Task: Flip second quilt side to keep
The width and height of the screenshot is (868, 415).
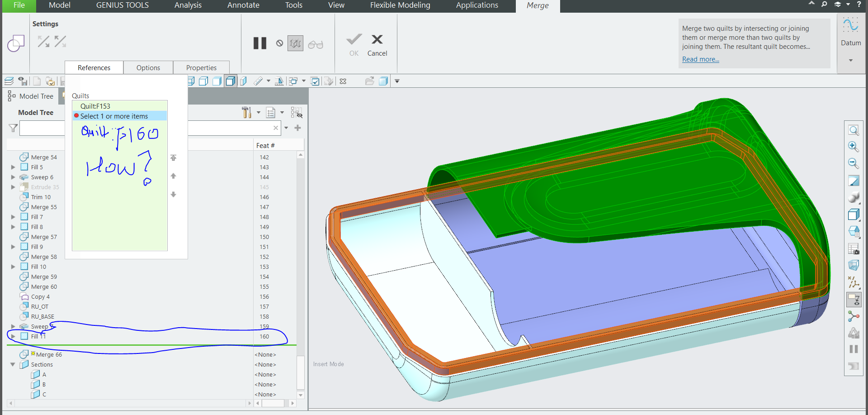Action: click(x=60, y=42)
